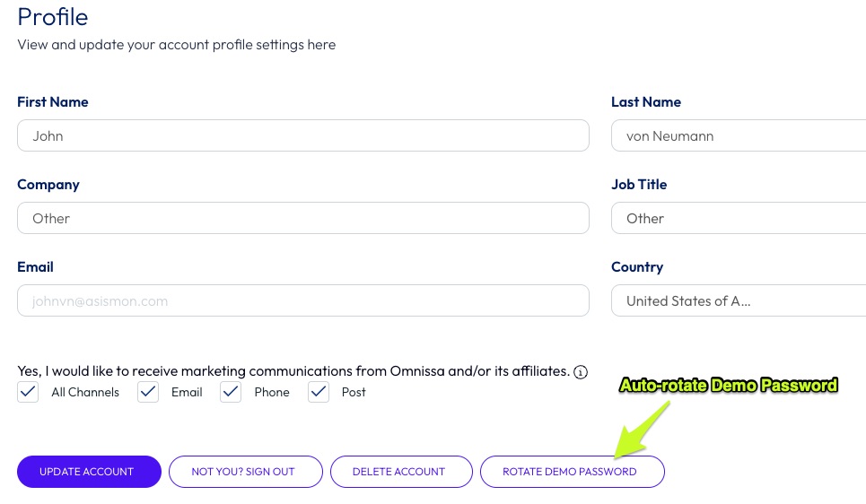Screen dimensions: 866x504
Task: Click the Email address input field
Action: [302, 300]
